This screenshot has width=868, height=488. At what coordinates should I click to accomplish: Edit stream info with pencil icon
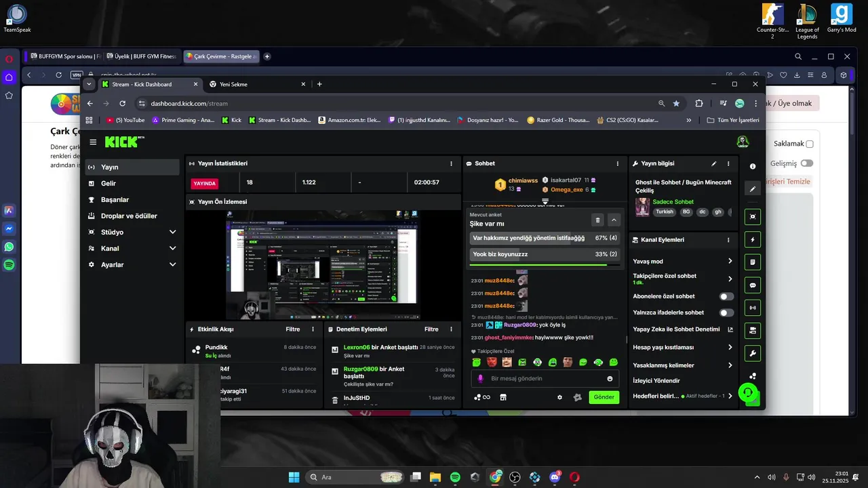click(713, 163)
